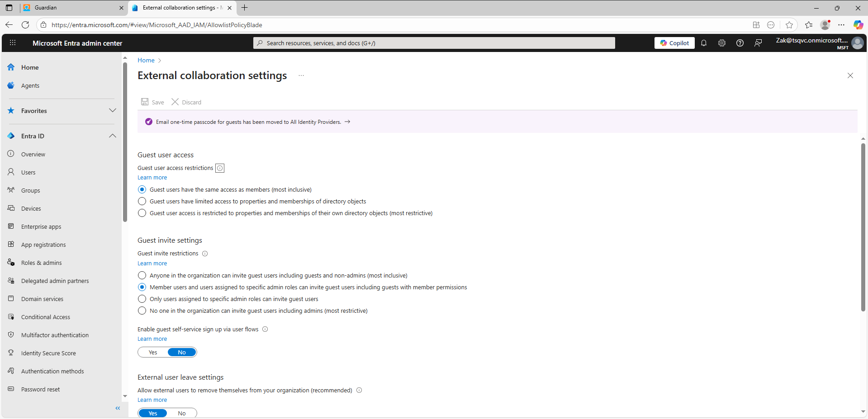
Task: Expand the Favorites section
Action: pyautogui.click(x=113, y=111)
